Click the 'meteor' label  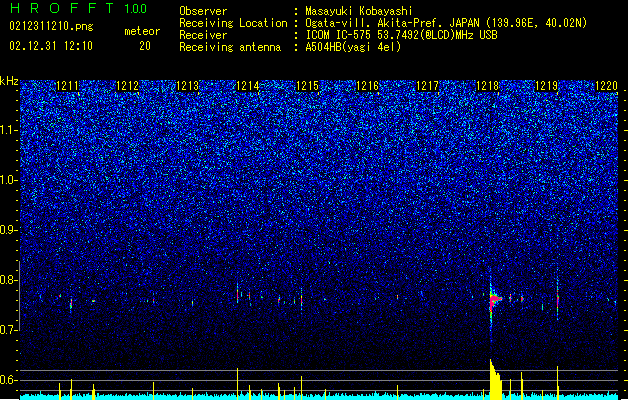(142, 31)
